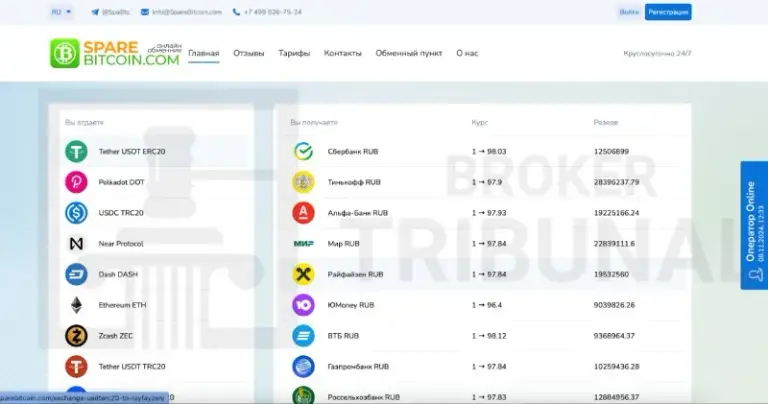Click the ВТБ RUB label

pos(343,336)
